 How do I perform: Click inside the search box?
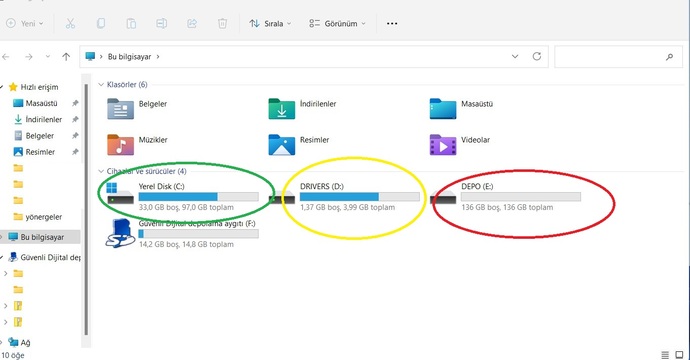pos(618,57)
